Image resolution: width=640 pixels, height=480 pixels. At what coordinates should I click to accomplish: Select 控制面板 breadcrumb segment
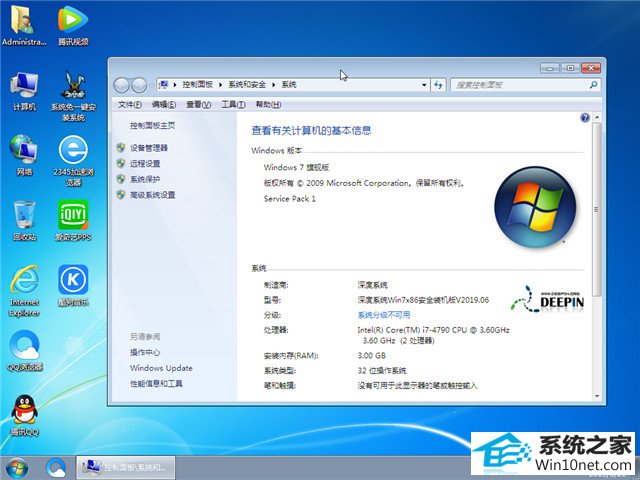198,84
